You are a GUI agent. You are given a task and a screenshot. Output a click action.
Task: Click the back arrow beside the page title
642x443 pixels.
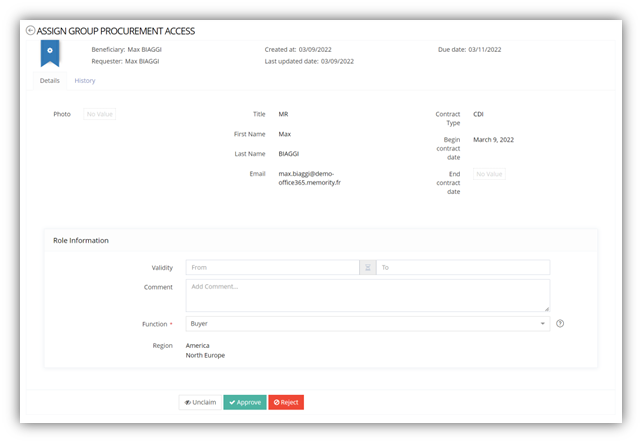[30, 31]
